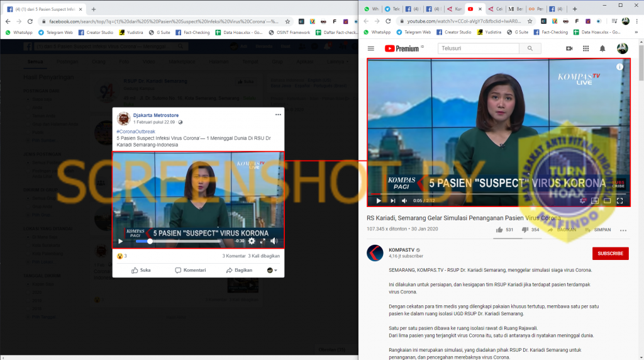Open YouTube hamburger menu
This screenshot has height=360, width=644.
click(371, 48)
